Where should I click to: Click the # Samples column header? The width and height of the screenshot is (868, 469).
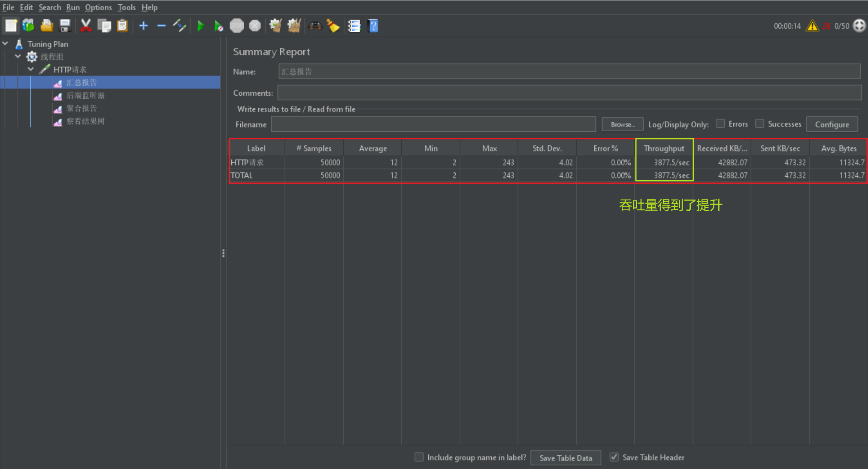click(x=314, y=148)
